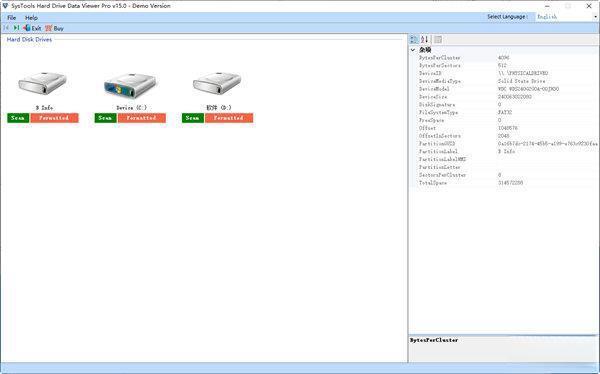Select the BytesPerSector property row

[507, 65]
